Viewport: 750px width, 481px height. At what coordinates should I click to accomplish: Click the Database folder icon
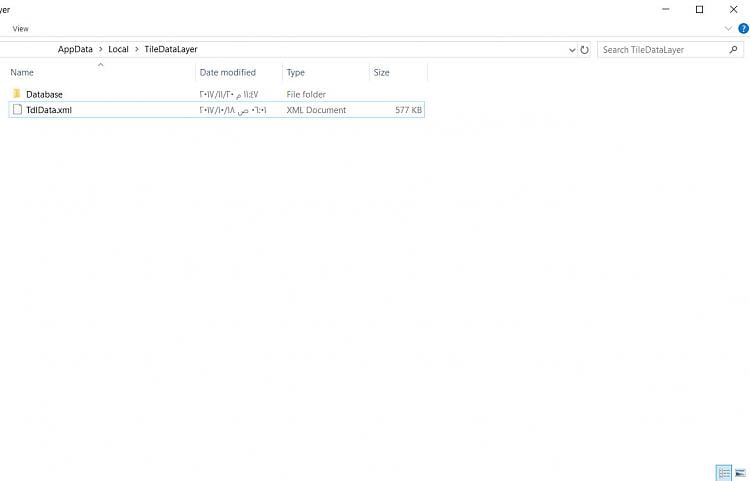[x=17, y=94]
